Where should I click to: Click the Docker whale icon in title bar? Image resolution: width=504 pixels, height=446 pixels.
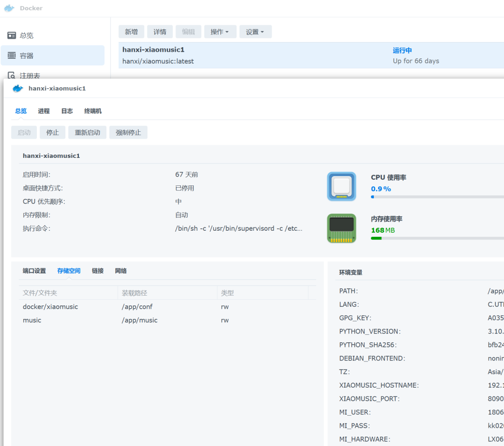9,8
